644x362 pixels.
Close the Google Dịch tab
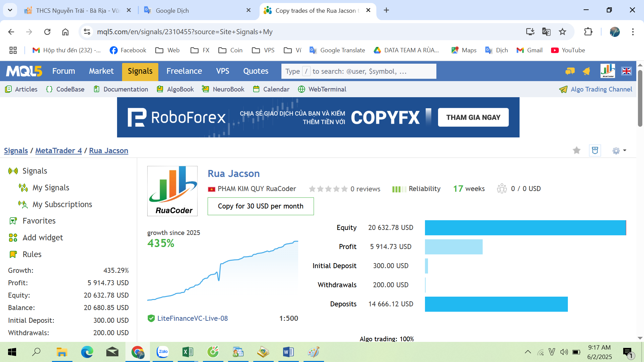click(x=249, y=10)
